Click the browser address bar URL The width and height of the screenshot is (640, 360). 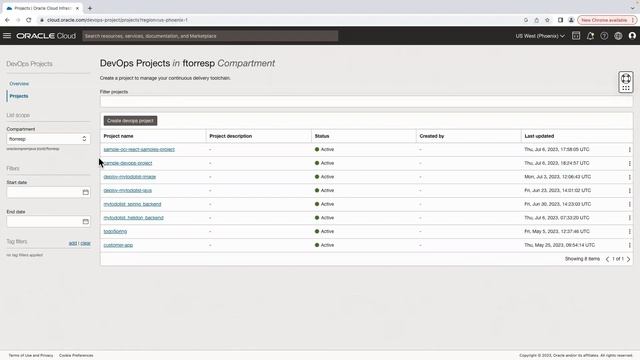117,20
